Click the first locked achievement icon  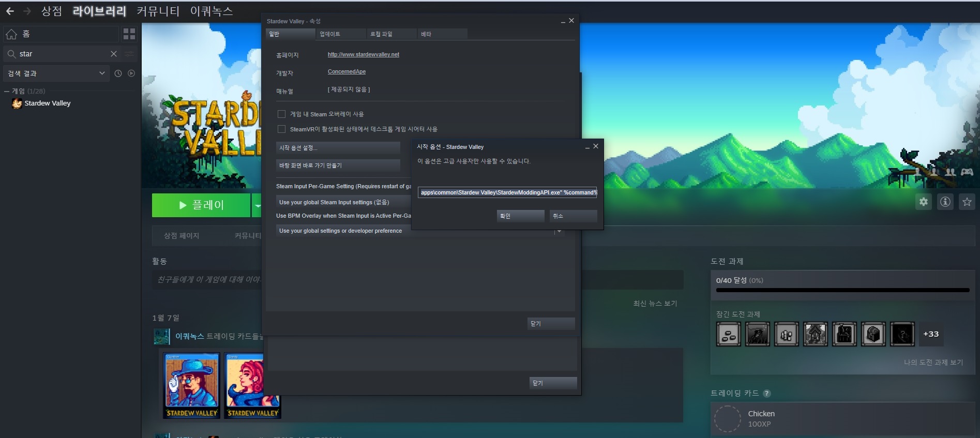pyautogui.click(x=729, y=334)
